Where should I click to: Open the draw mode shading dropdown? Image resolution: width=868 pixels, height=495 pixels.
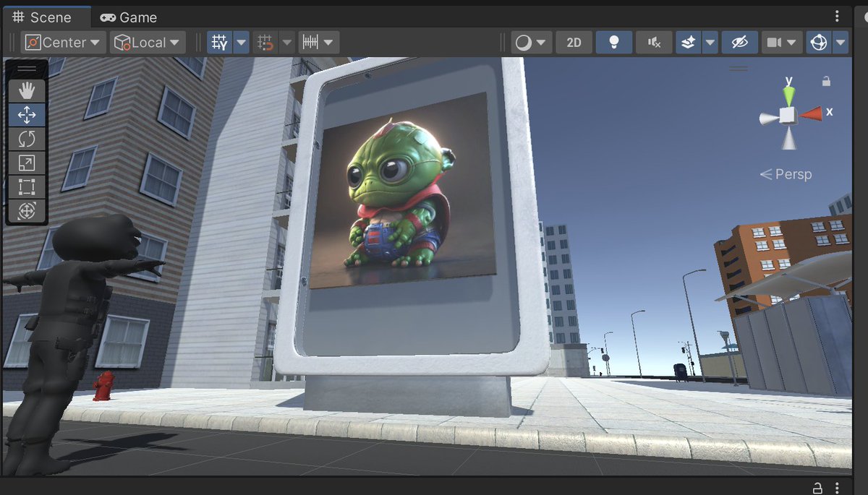[531, 43]
